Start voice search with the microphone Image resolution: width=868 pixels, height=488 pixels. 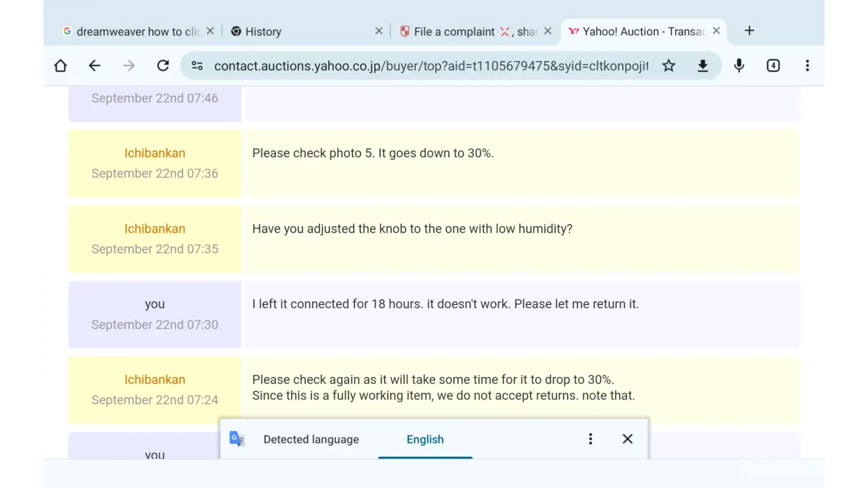tap(739, 66)
